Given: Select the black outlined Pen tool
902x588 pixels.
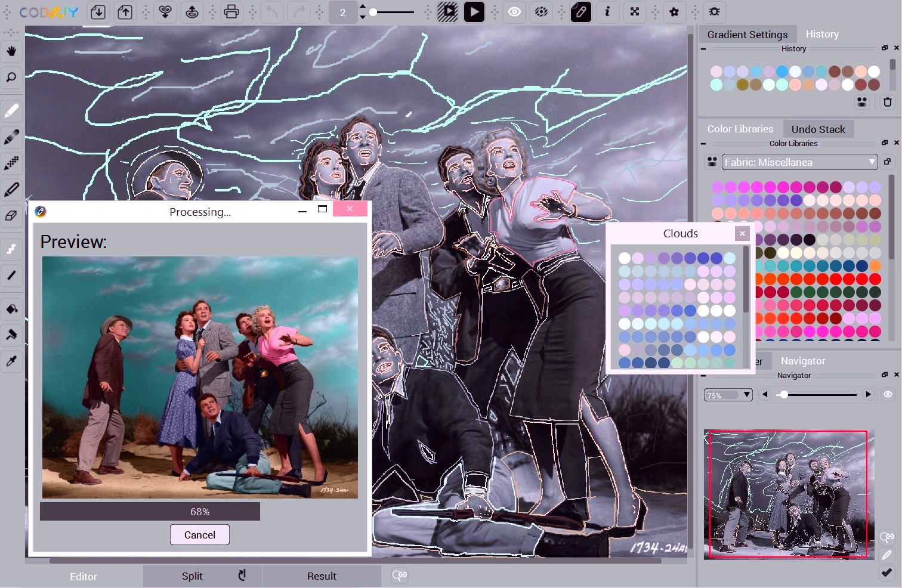Looking at the screenshot, I should click(x=11, y=190).
